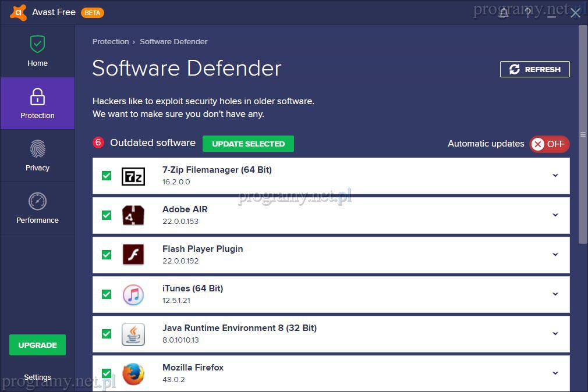Viewport: 588px width, 392px height.
Task: Expand the Flash Player Plugin row
Action: point(555,255)
